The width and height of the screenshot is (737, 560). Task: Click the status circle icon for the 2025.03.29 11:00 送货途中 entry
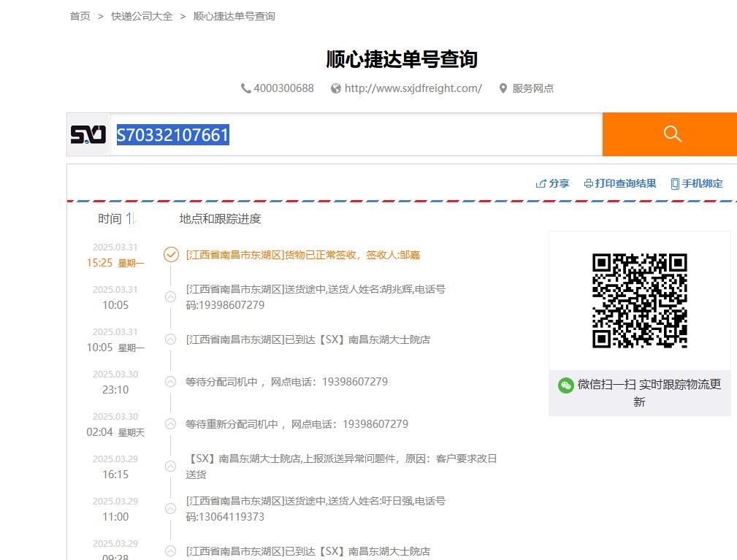[x=171, y=508]
